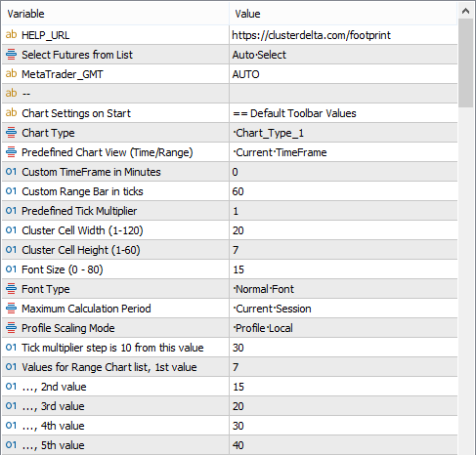This screenshot has width=476, height=455.
Task: Edit the Custom Range Bar in ticks value 60
Action: (343, 191)
